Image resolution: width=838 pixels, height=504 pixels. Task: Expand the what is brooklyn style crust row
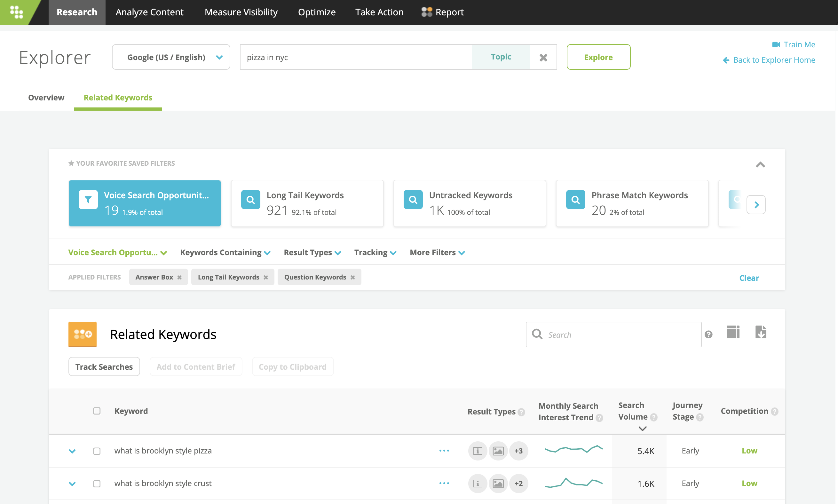(72, 484)
